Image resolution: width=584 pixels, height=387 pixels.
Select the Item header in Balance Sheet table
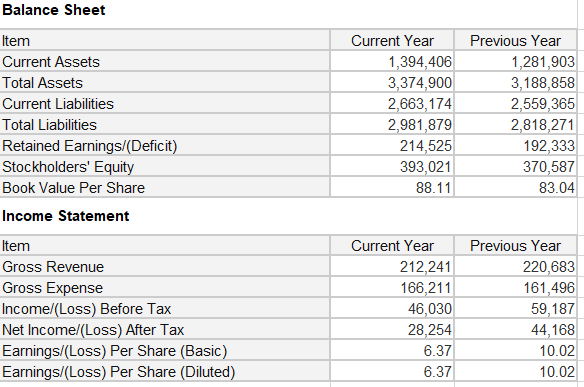[x=16, y=41]
